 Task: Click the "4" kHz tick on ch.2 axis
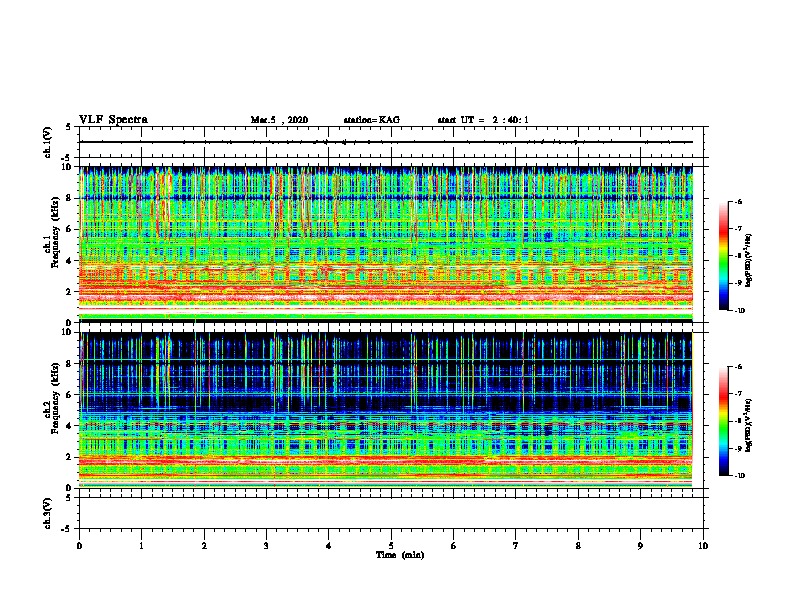tap(68, 426)
